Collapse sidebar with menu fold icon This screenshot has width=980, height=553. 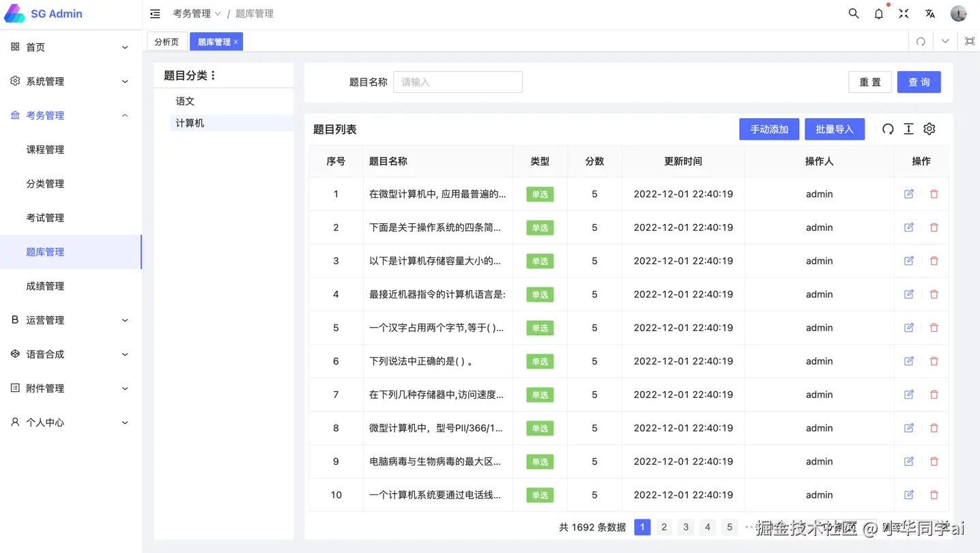click(155, 14)
